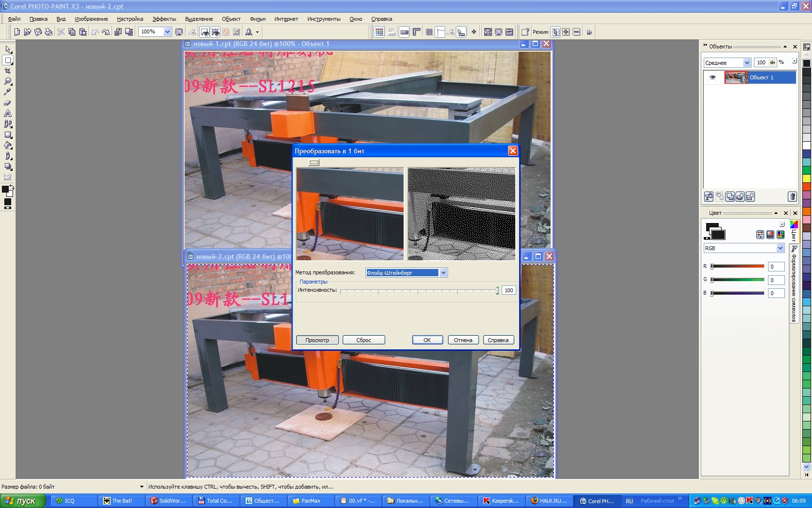This screenshot has width=812, height=508.
Task: Open the Метод преобразования dropdown
Action: [x=443, y=273]
